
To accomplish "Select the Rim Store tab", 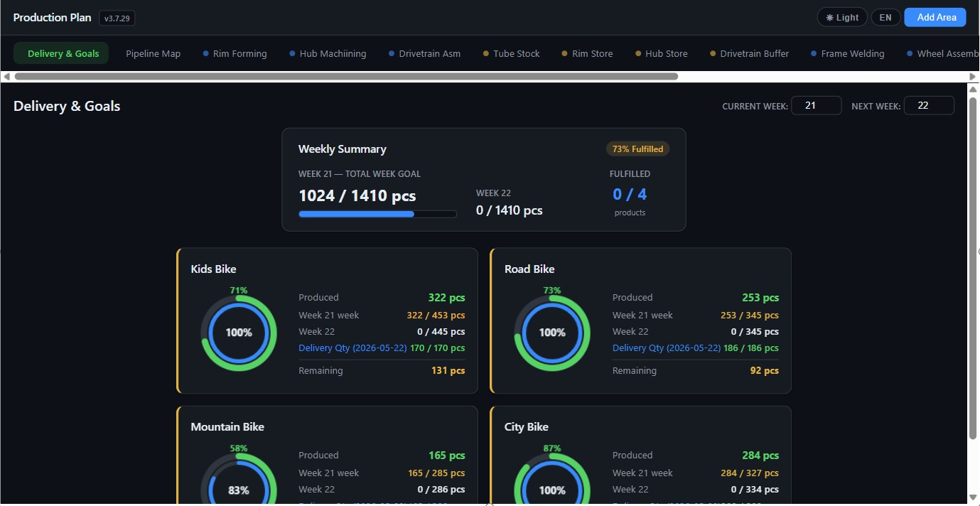I will (588, 53).
